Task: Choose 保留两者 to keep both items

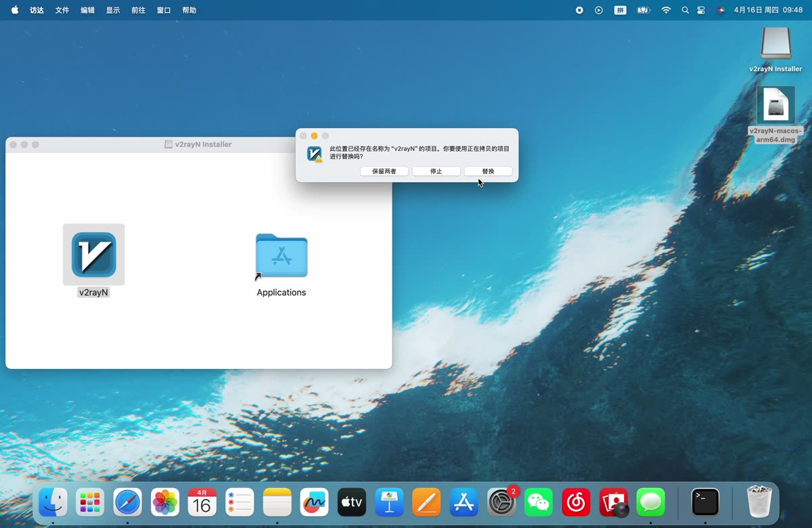Action: coord(384,171)
